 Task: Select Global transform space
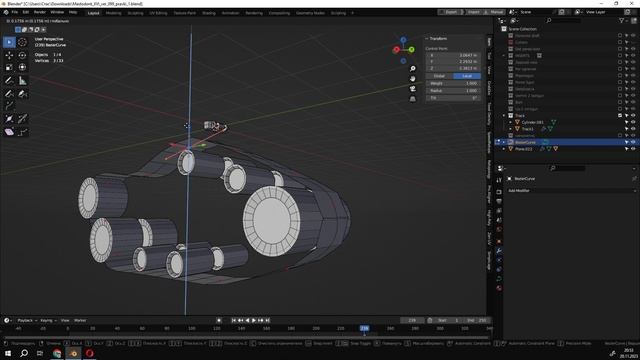click(439, 76)
